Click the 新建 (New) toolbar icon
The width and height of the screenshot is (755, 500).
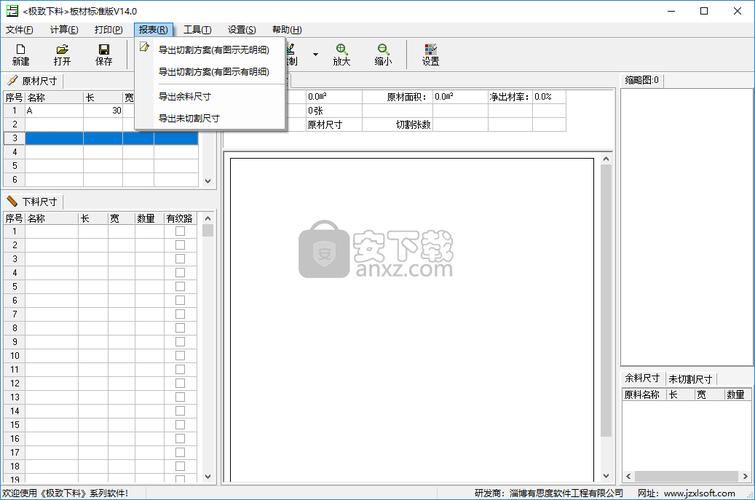coord(21,54)
